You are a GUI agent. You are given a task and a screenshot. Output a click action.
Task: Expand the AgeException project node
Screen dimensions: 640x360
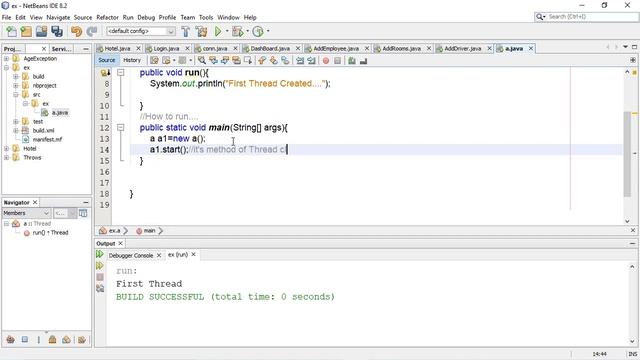(7, 58)
